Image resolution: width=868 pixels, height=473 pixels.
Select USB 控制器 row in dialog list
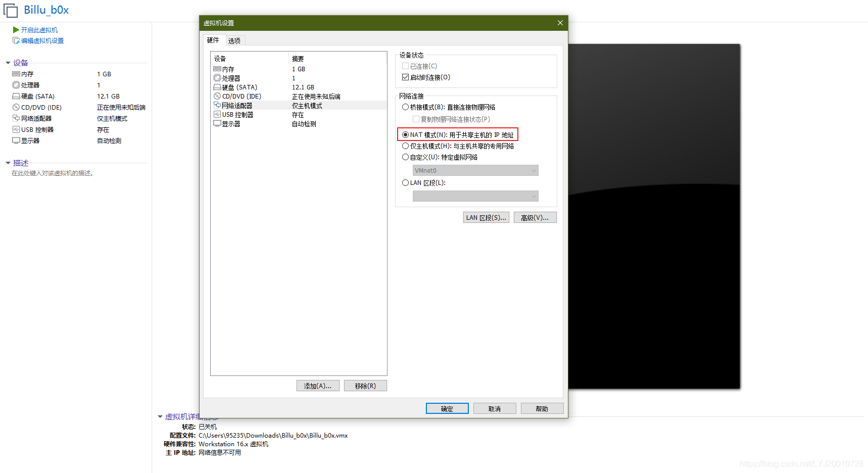(x=299, y=115)
